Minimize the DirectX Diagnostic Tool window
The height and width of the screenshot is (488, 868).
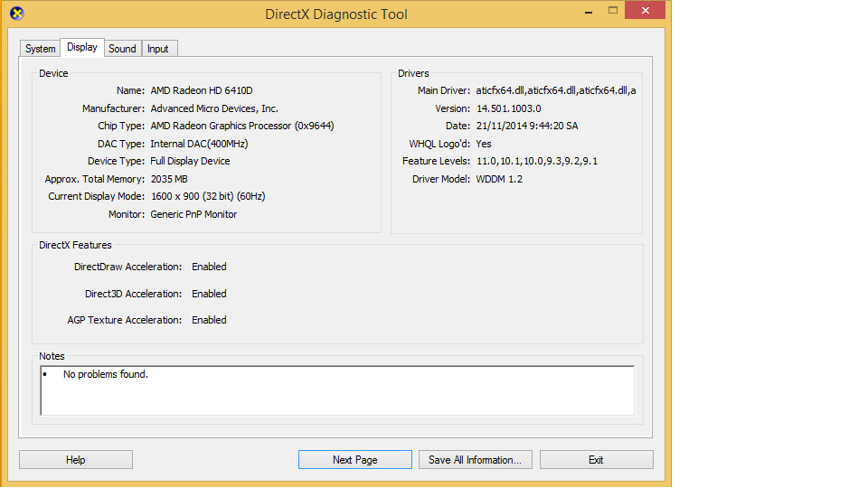[x=589, y=11]
